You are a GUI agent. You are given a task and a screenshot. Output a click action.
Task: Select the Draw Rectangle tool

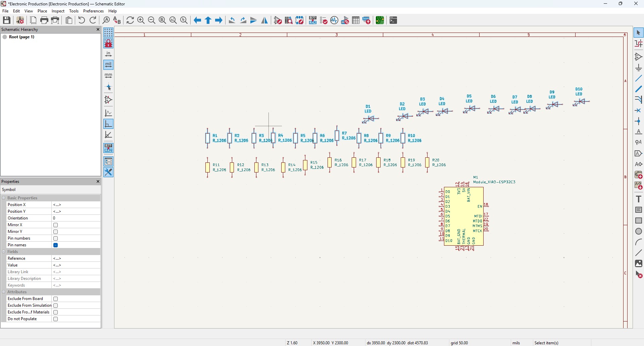pyautogui.click(x=639, y=220)
